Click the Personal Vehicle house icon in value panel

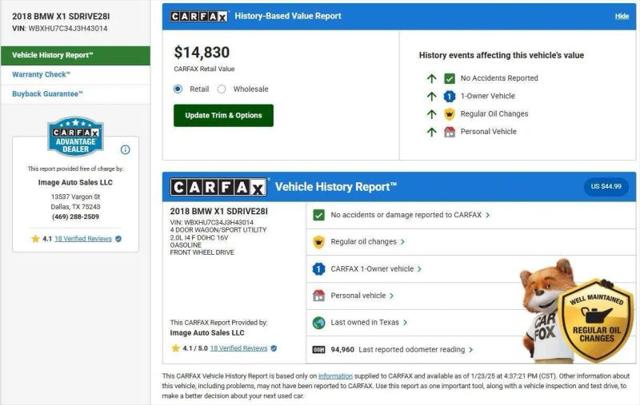449,132
